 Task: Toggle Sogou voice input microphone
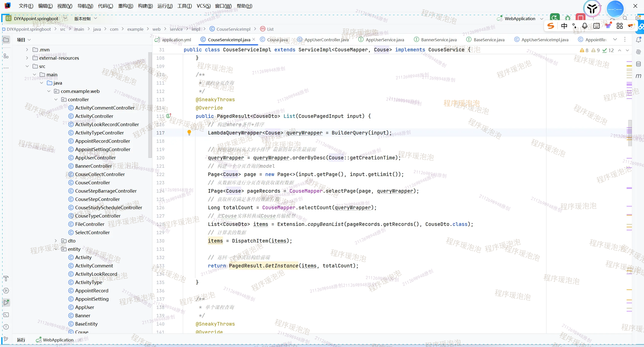click(585, 26)
